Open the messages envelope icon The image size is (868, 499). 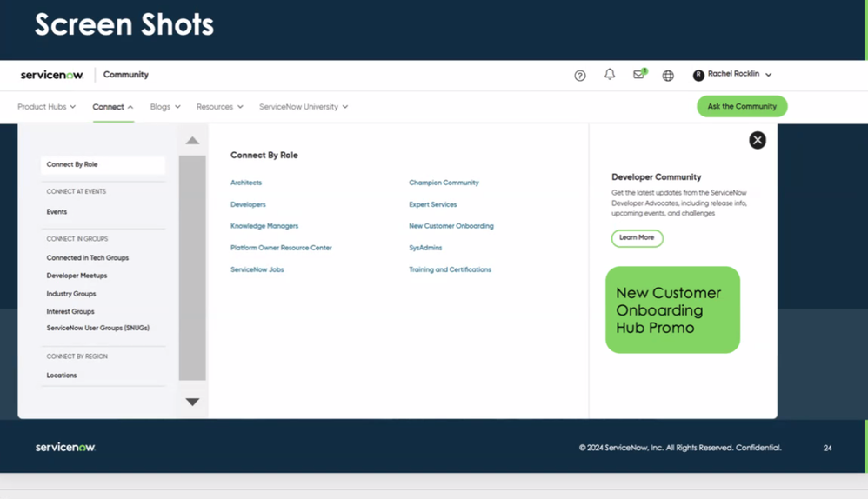point(639,74)
